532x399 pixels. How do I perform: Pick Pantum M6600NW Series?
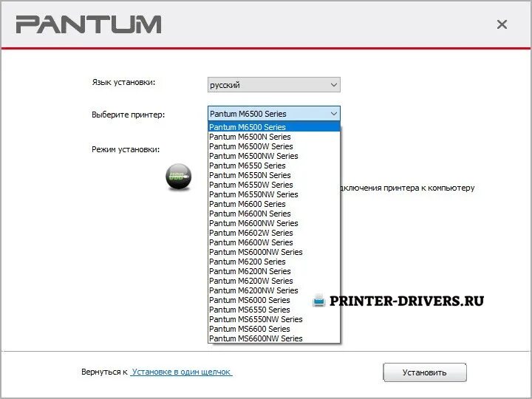coord(274,223)
